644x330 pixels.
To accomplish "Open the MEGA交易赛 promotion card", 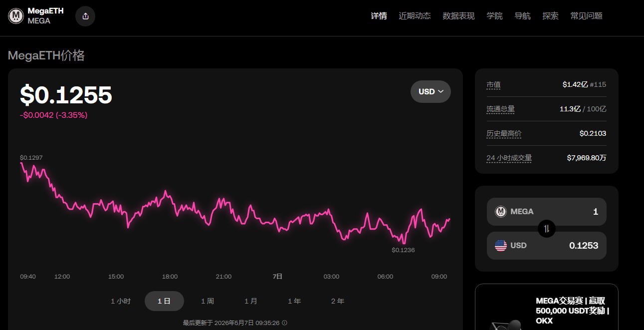I will tap(547, 307).
